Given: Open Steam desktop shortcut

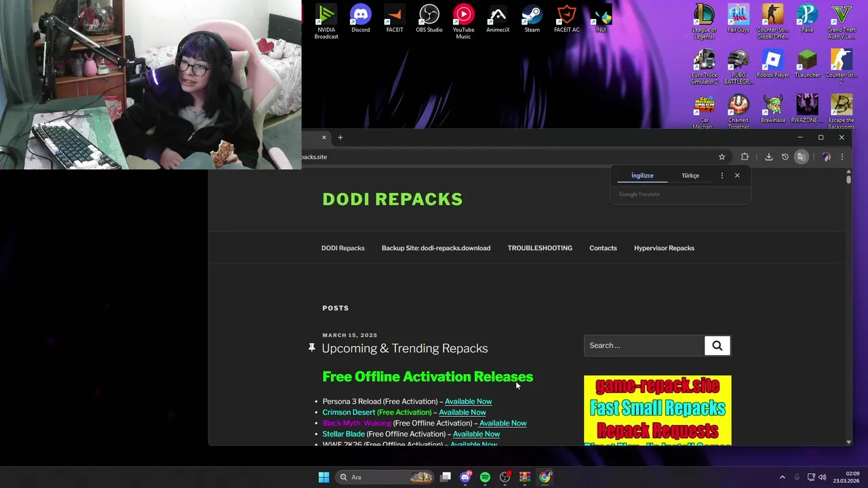Looking at the screenshot, I should 532,19.
